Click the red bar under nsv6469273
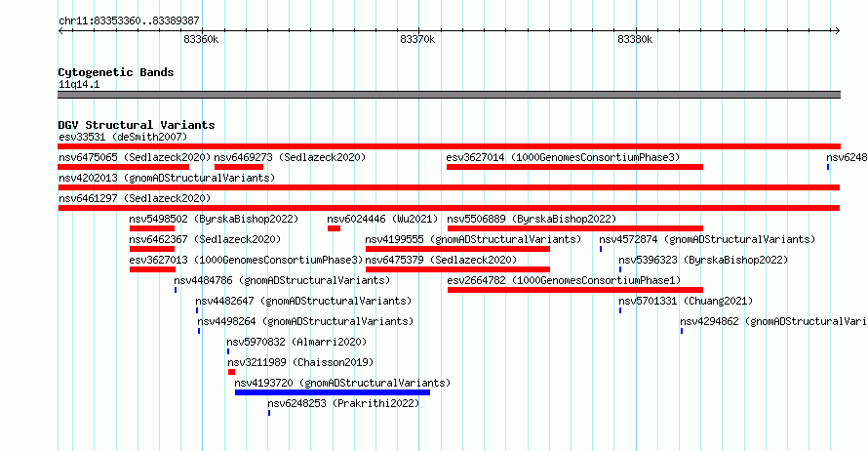 click(x=239, y=167)
